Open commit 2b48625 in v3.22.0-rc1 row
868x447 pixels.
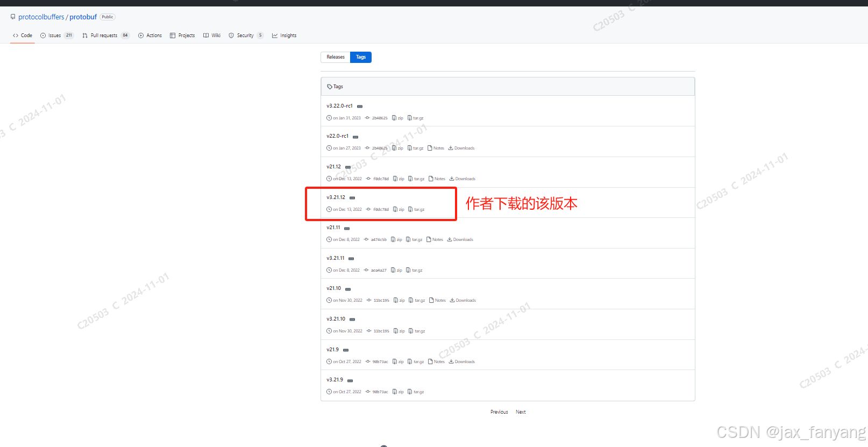(x=376, y=118)
